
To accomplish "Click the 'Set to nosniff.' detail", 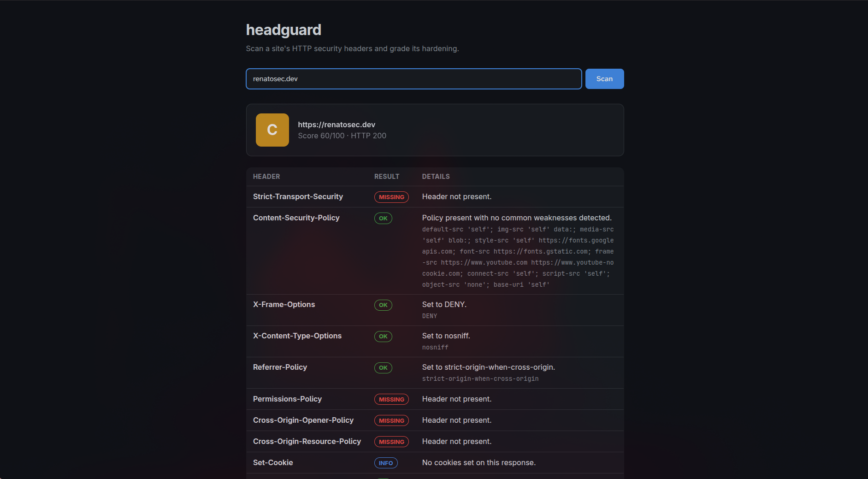I will pos(446,336).
